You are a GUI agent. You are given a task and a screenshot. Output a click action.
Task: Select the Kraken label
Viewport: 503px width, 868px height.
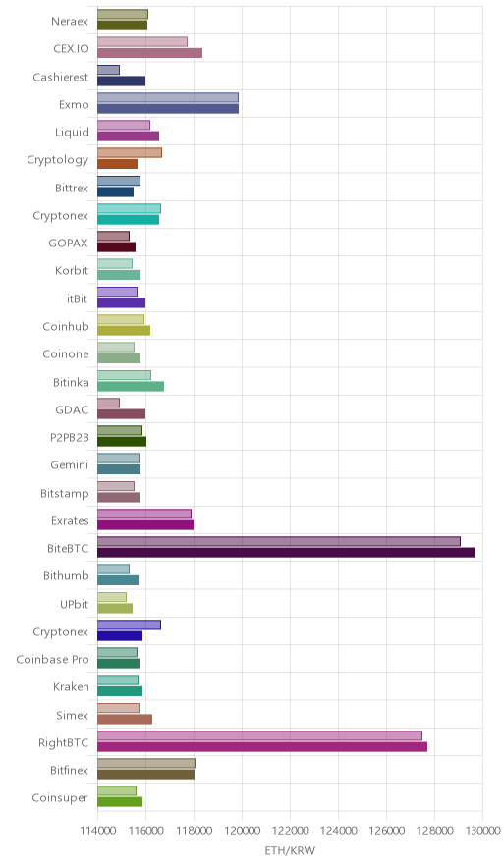pyautogui.click(x=71, y=687)
